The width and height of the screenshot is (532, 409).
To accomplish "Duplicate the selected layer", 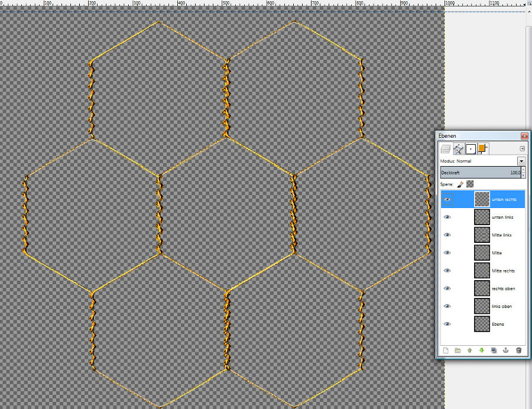I will (x=494, y=350).
